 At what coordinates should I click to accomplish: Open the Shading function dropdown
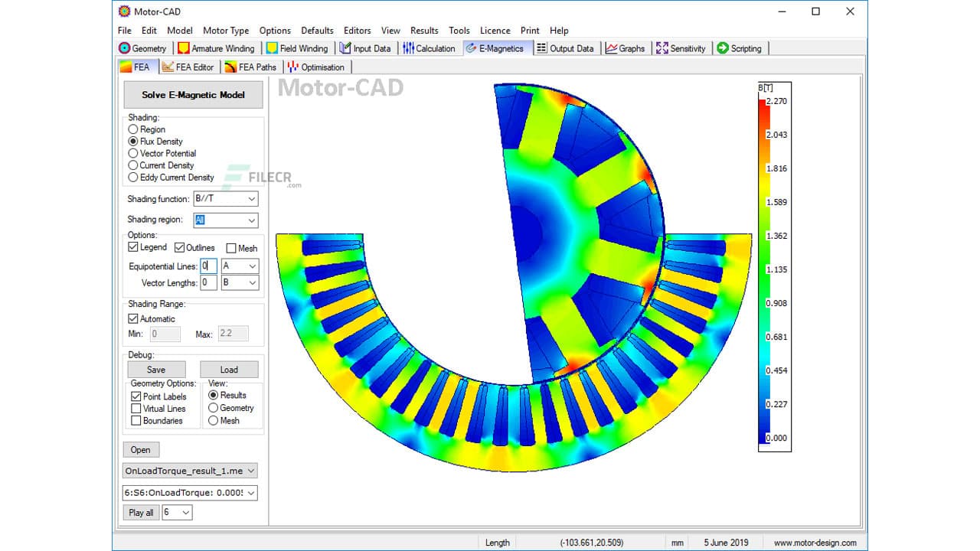(x=252, y=199)
